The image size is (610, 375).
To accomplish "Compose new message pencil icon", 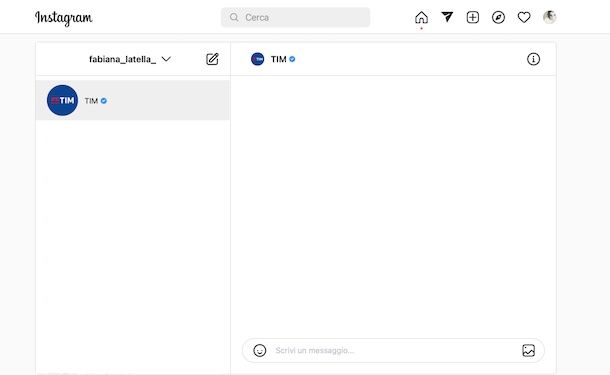I will click(x=212, y=59).
